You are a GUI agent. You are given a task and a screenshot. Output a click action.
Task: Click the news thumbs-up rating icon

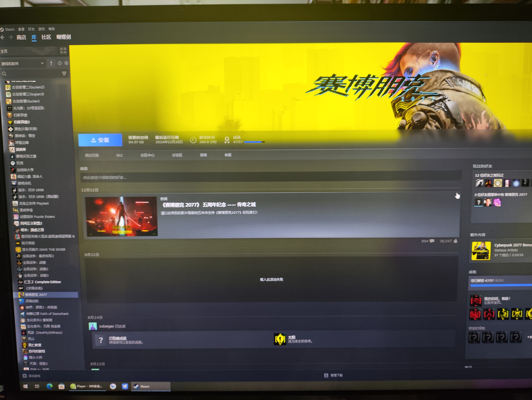point(455,241)
